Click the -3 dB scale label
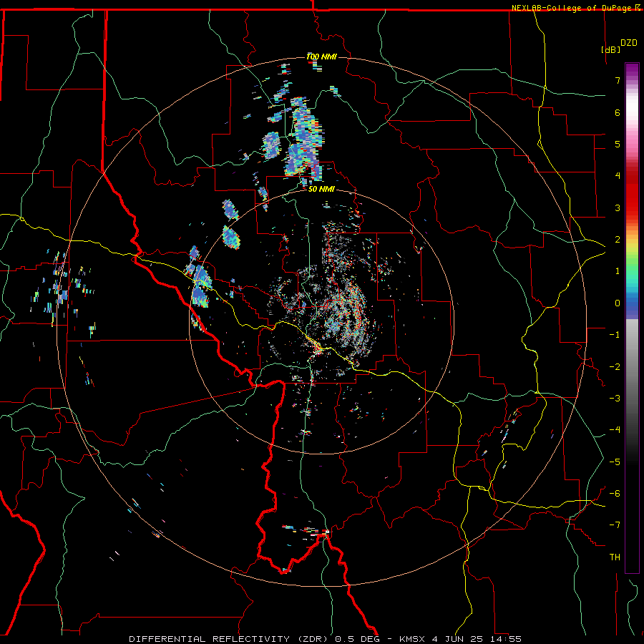 click(615, 399)
